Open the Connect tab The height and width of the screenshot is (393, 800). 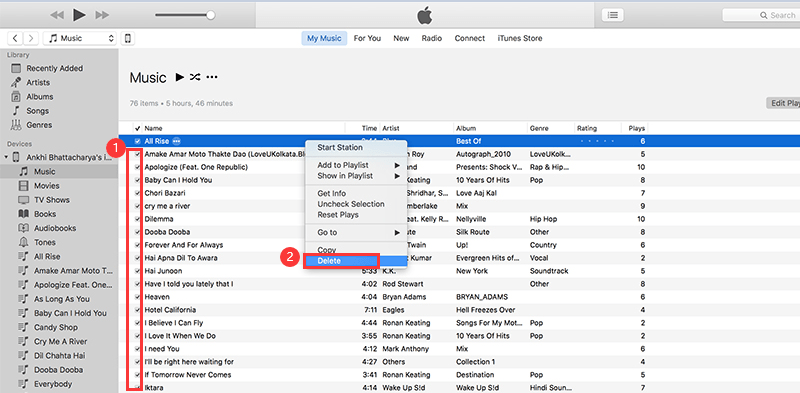(470, 38)
